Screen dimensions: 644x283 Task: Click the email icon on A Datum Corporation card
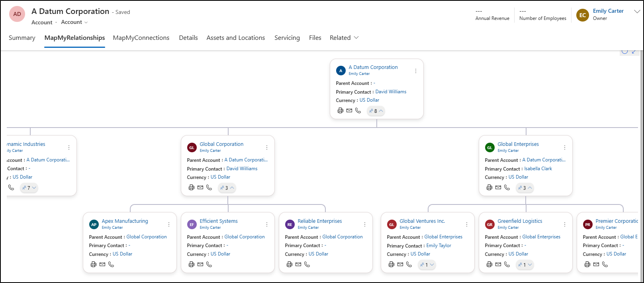(349, 111)
